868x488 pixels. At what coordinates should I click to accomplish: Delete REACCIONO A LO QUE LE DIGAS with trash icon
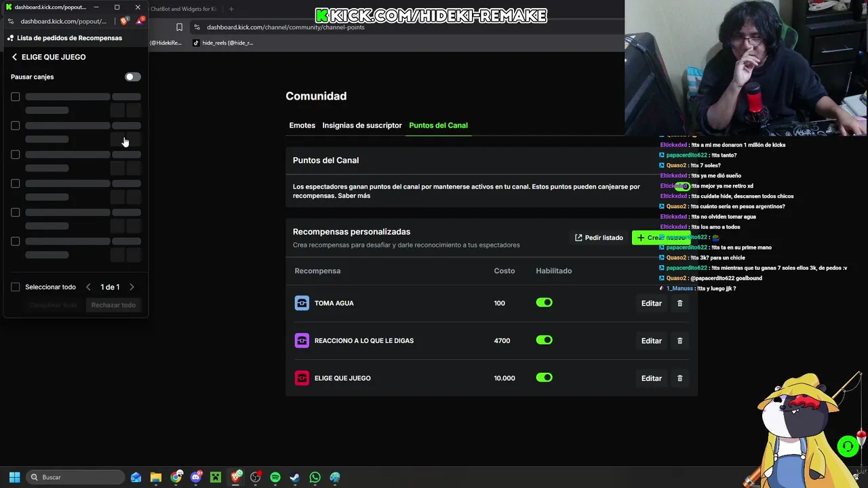point(679,340)
